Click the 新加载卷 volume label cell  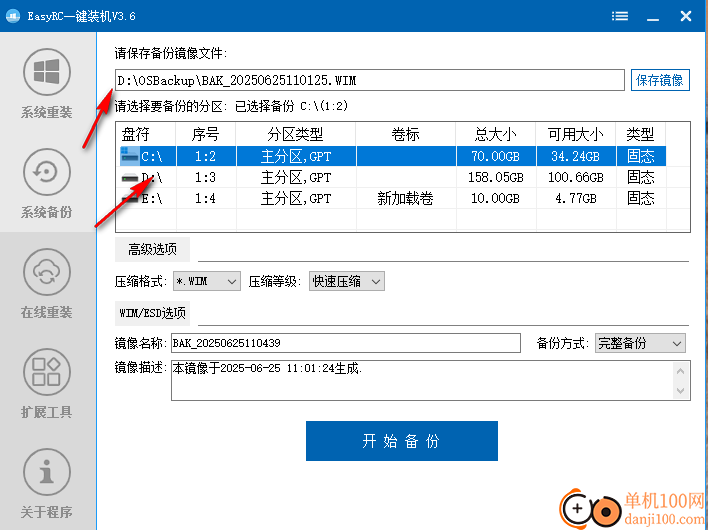click(406, 199)
